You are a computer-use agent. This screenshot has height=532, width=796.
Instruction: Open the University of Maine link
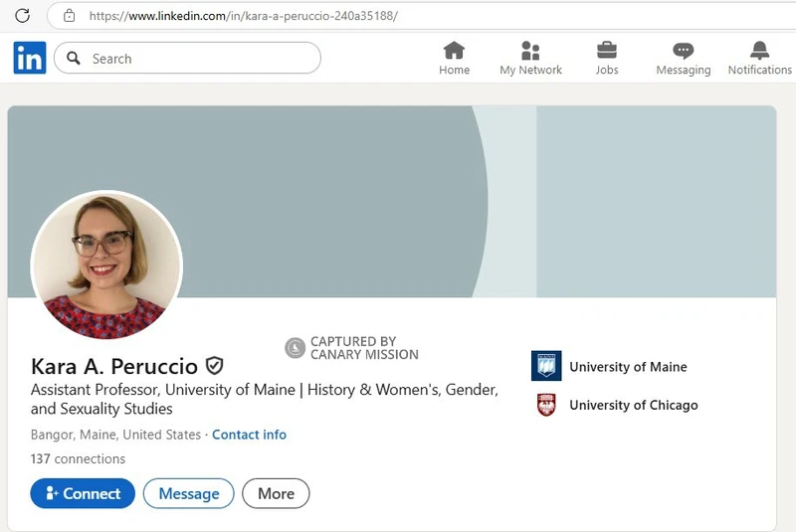(x=628, y=367)
